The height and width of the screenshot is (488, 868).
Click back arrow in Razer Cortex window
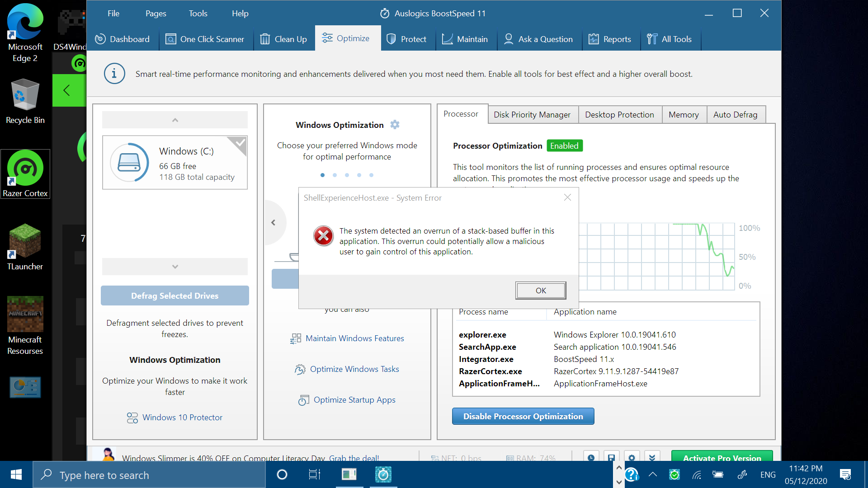click(67, 90)
